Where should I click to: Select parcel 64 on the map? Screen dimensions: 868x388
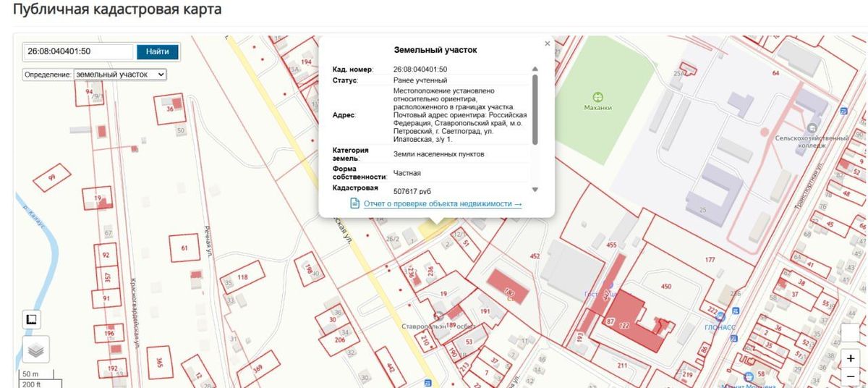[x=775, y=73]
